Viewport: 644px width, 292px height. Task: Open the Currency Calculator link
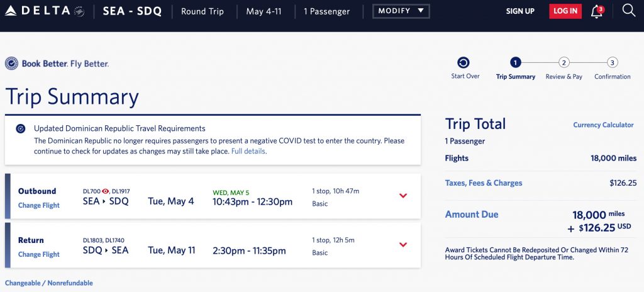point(603,125)
